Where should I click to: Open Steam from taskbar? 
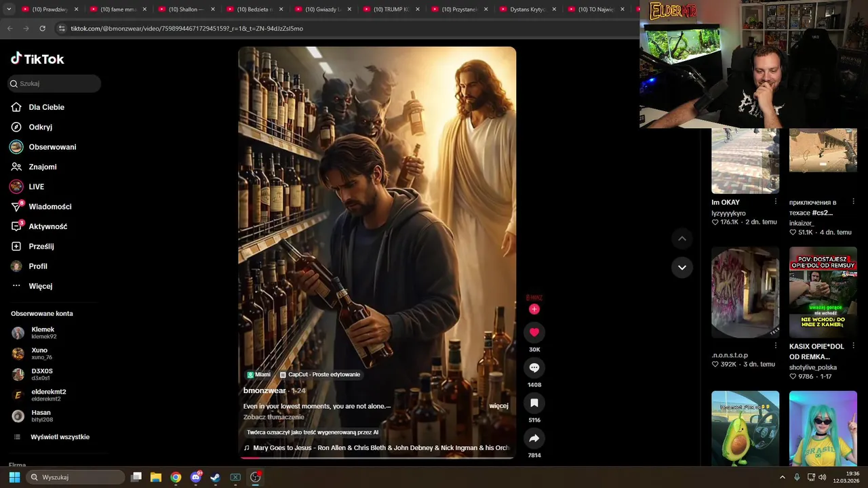tap(215, 477)
